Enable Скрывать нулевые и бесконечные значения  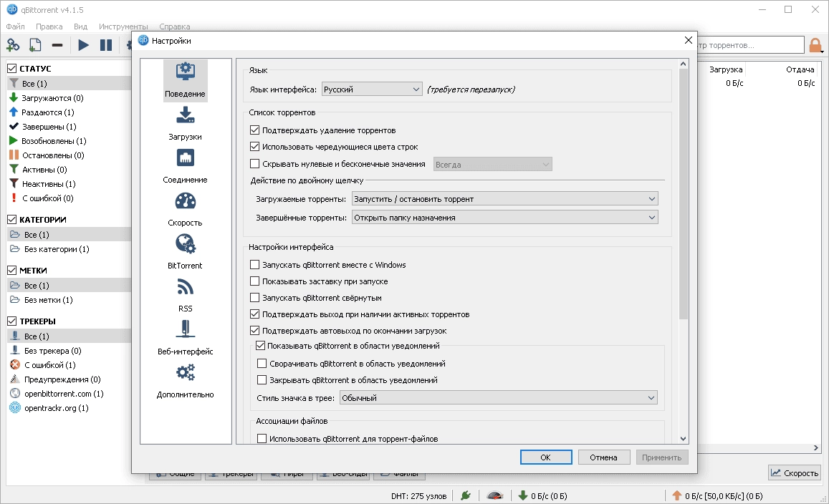255,164
